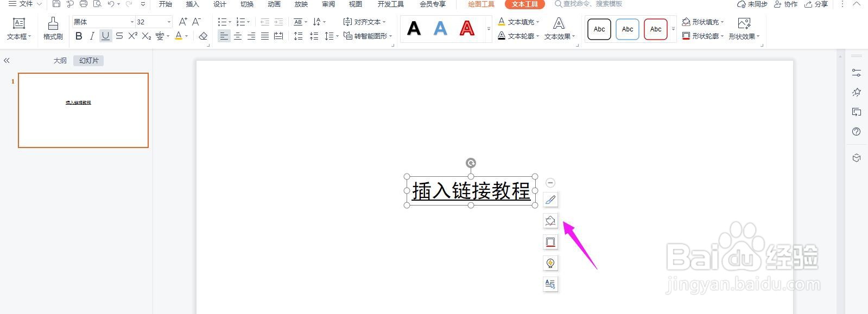Click the distributed alignment icon
This screenshot has height=314, width=868.
(278, 36)
